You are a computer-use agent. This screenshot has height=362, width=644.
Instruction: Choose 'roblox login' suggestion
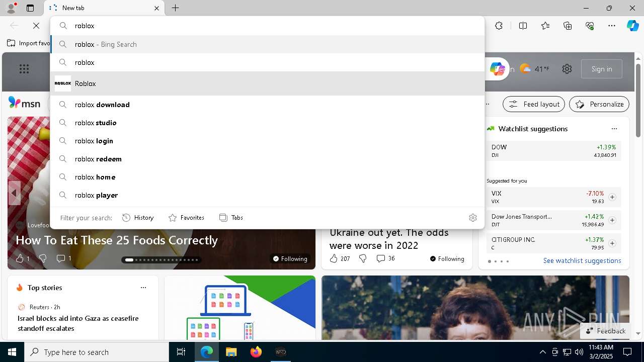267,141
